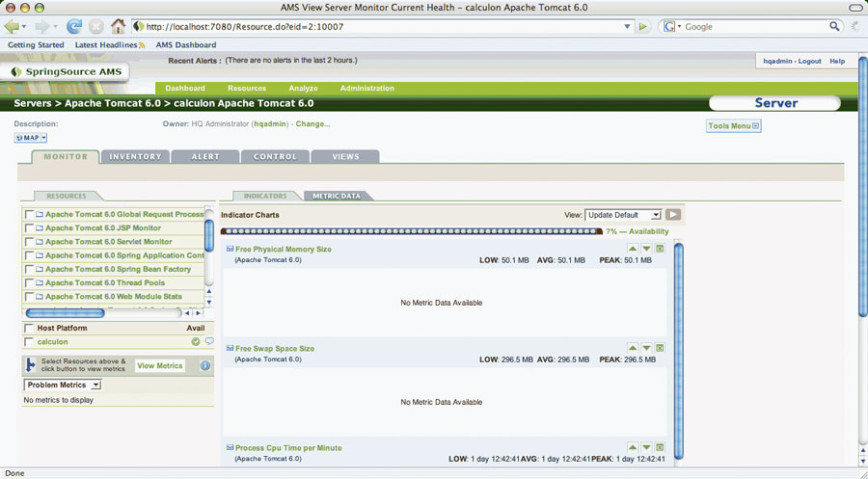This screenshot has height=479, width=868.
Task: Click the URL address field
Action: point(382,26)
